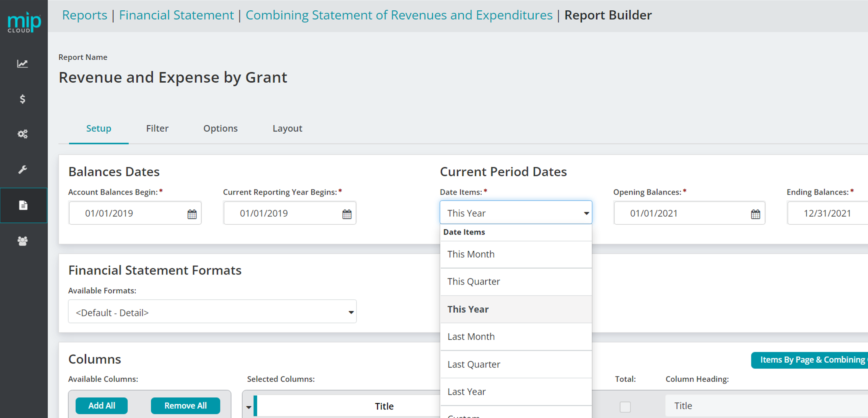This screenshot has height=418, width=868.
Task: Open the gears administration sidebar icon
Action: click(x=23, y=134)
